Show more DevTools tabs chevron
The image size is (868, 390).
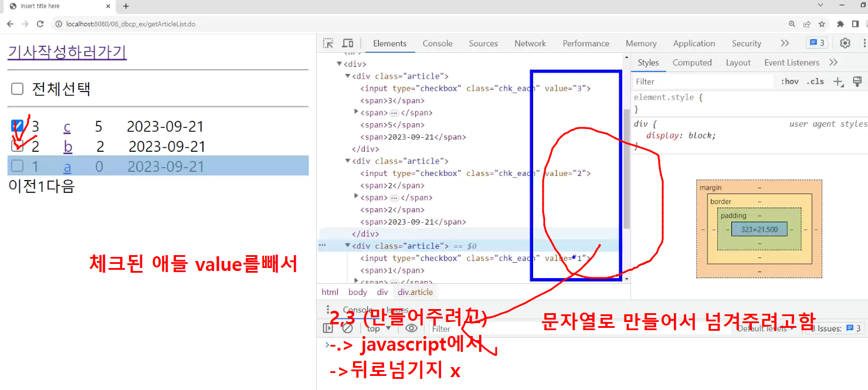pyautogui.click(x=785, y=43)
